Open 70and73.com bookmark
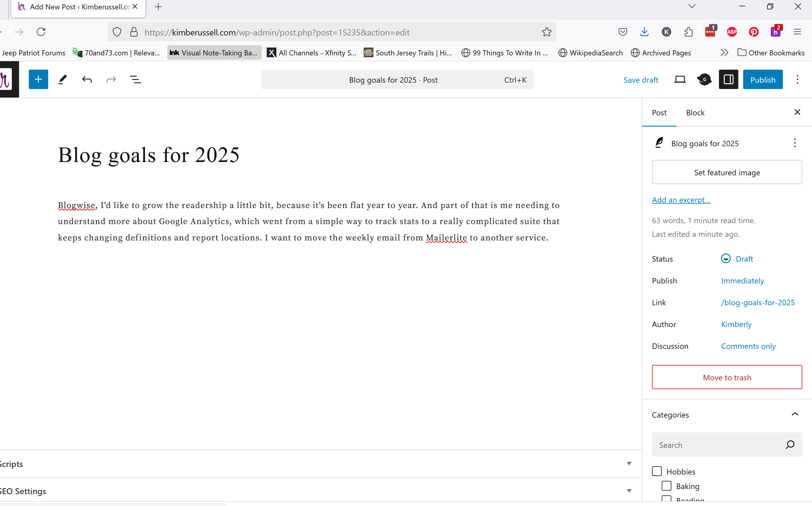Viewport: 812px width, 506px height. [116, 53]
